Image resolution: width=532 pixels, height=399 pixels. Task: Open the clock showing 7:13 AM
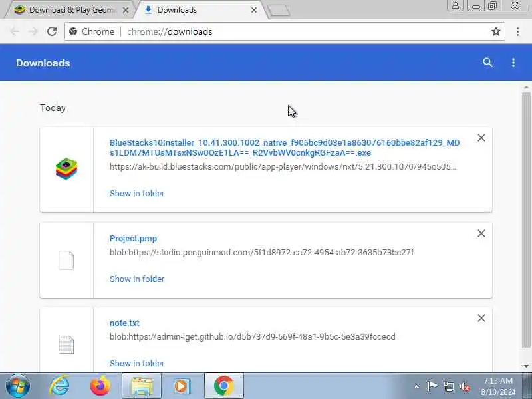[x=498, y=386]
